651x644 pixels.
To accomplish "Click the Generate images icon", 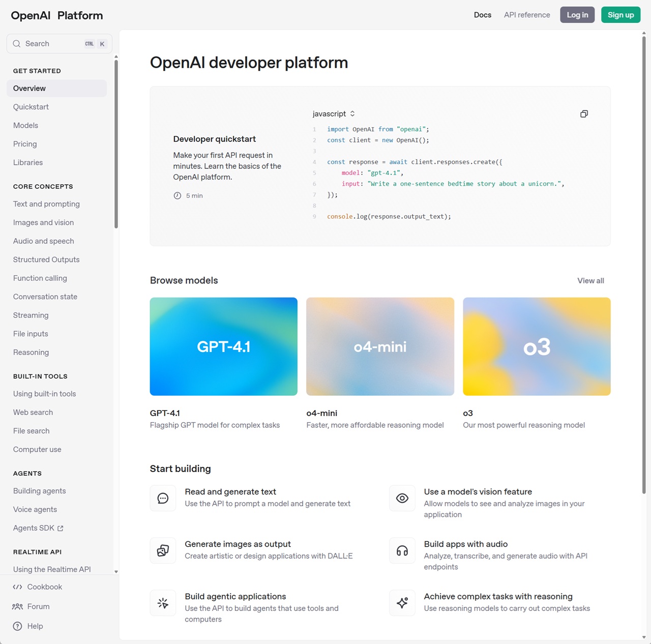I will click(163, 551).
